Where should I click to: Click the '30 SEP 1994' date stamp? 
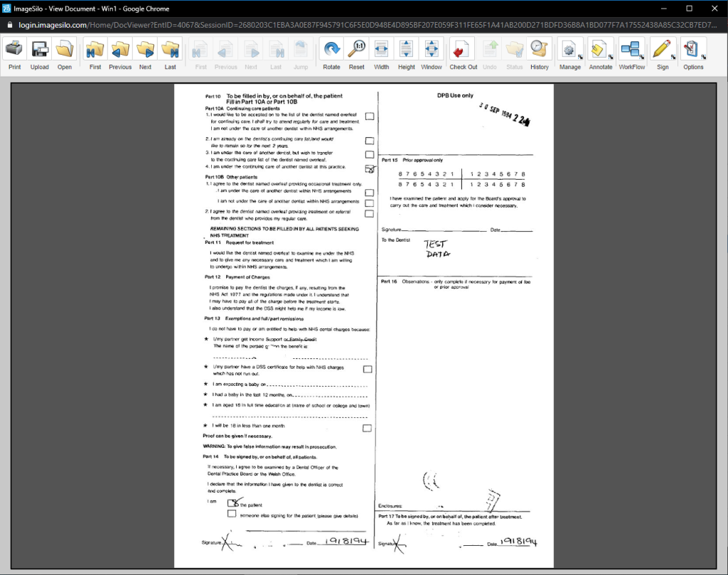[504, 114]
